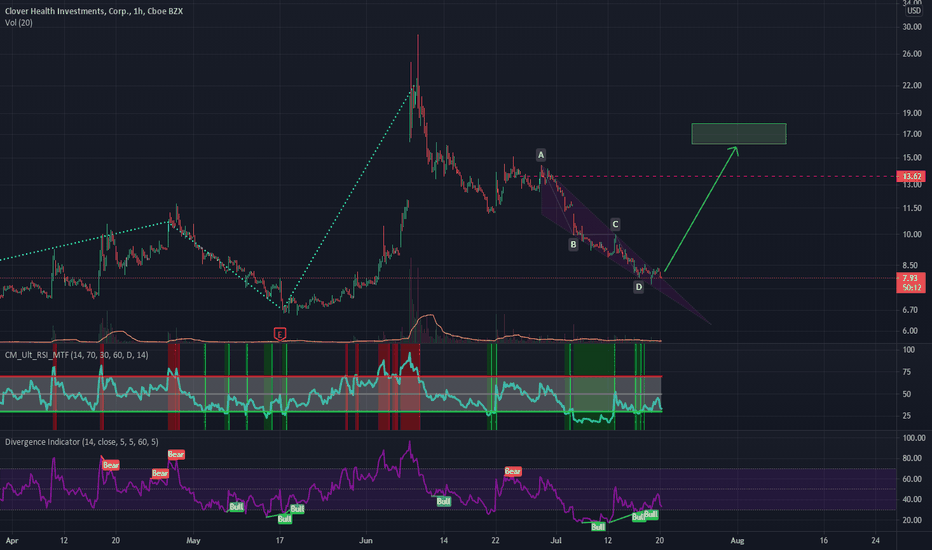Open the Vol (20) indicator legend
The width and height of the screenshot is (932, 550).
click(18, 23)
